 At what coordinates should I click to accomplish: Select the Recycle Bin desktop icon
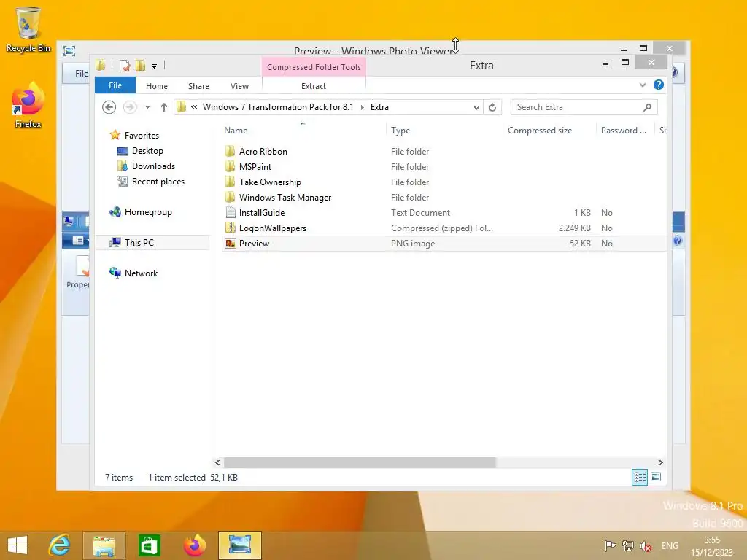[28, 29]
